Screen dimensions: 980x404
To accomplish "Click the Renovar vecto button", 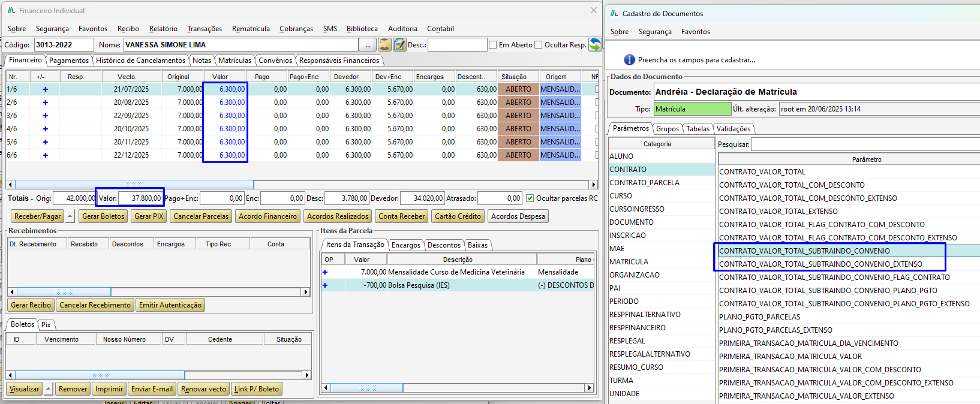I will tap(203, 389).
